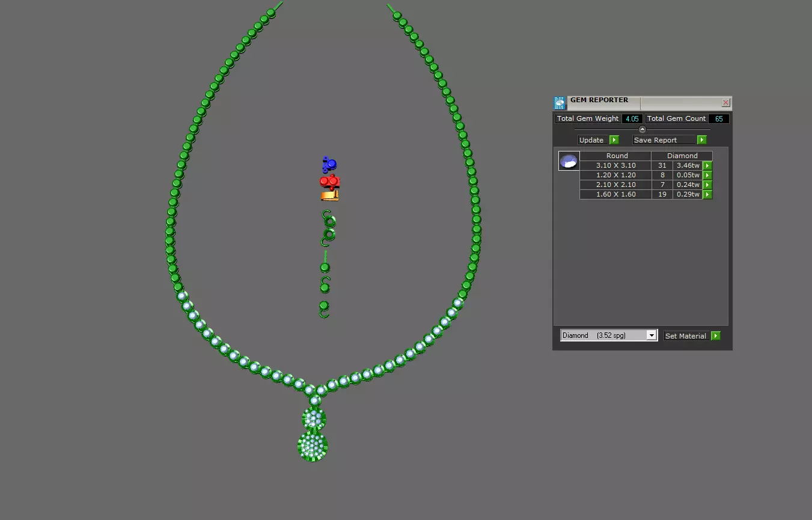Click the green arrow beside Set Material
Viewport: 812px width, 520px height.
pyautogui.click(x=716, y=336)
